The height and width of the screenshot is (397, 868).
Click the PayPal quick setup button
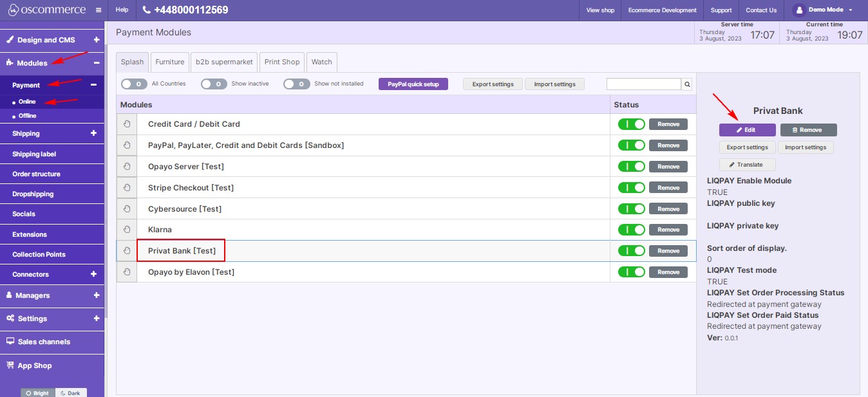coord(413,84)
